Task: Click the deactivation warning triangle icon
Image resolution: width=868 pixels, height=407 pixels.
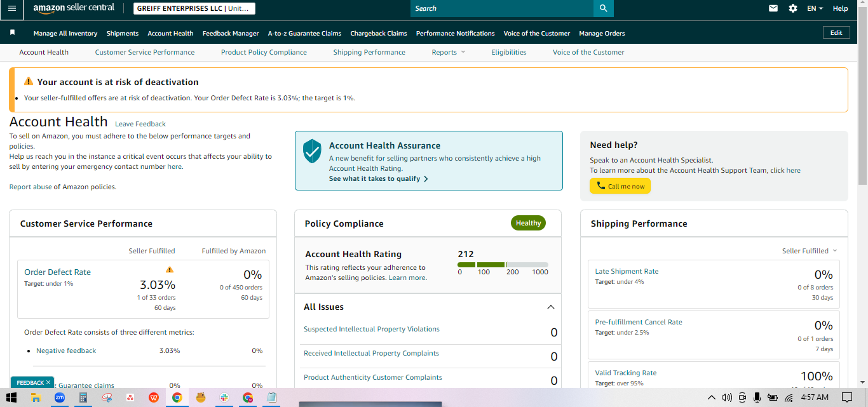Action: pos(29,81)
